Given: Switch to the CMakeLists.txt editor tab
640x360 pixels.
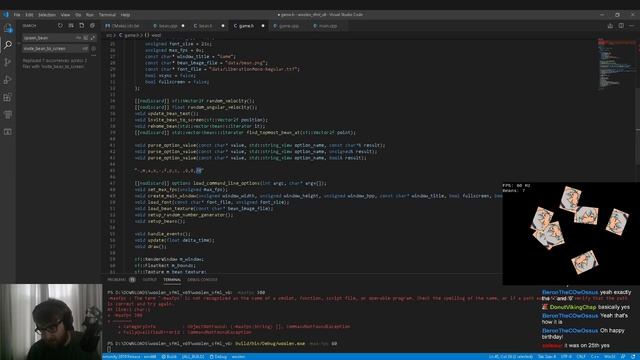Looking at the screenshot, I should pyautogui.click(x=125, y=26).
